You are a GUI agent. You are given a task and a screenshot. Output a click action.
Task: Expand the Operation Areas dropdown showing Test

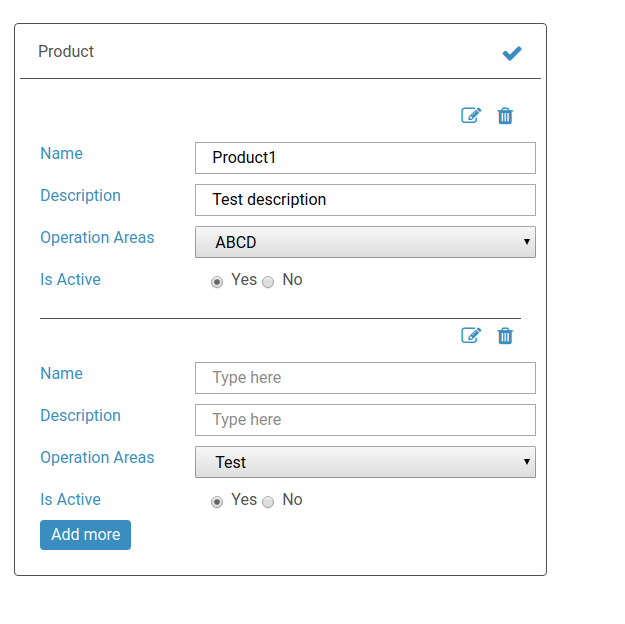365,462
